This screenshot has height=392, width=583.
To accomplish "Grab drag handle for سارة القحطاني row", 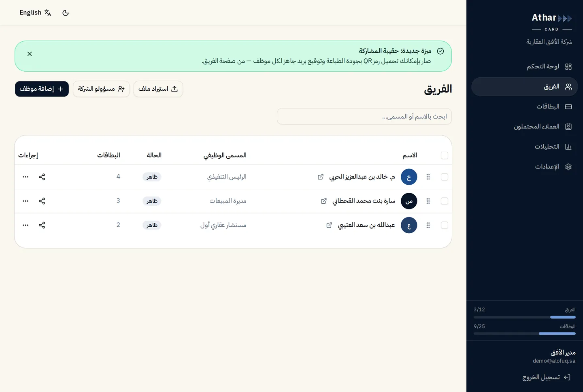I will 428,201.
